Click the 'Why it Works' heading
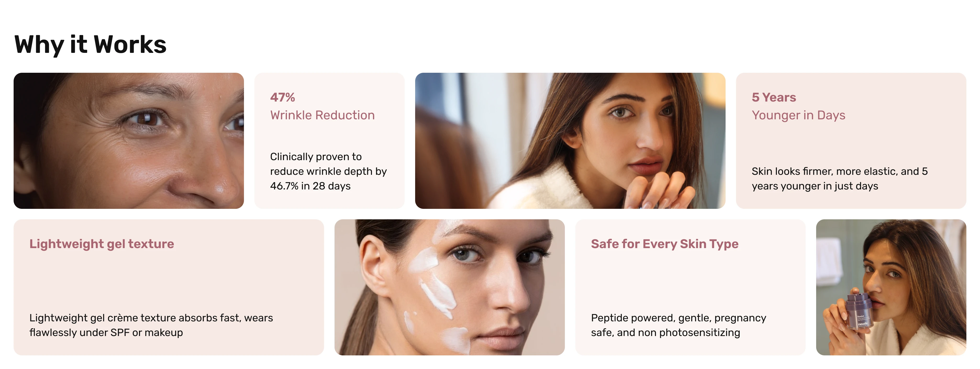 pyautogui.click(x=90, y=44)
